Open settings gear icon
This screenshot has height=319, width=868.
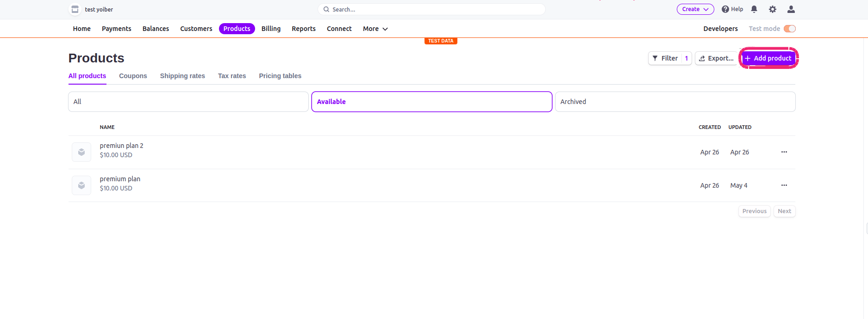coord(773,9)
